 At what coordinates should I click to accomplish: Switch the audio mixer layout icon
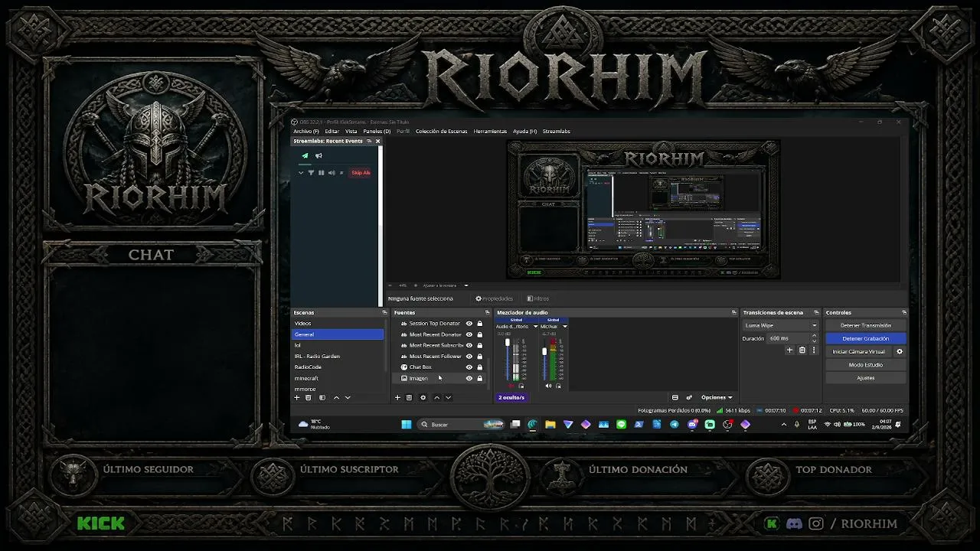675,398
